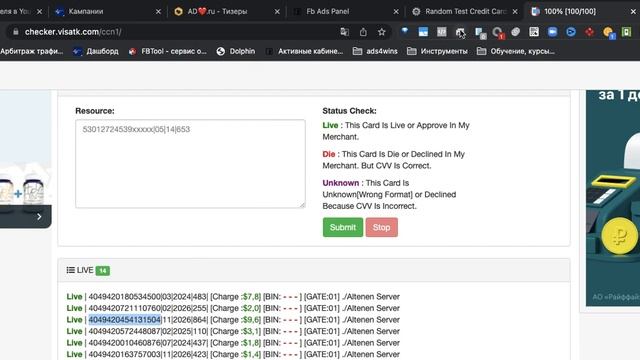The image size is (640, 360).
Task: Open the Арбитраж трафи... bookmark
Action: [32, 51]
